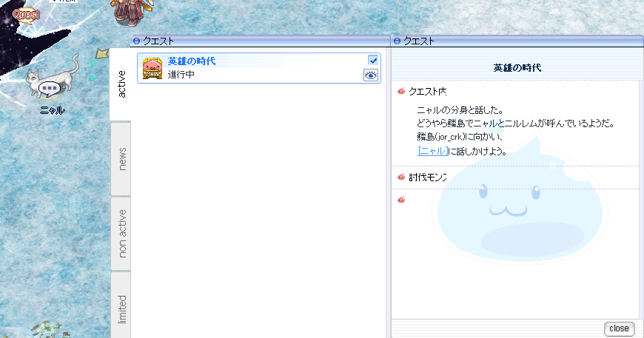The width and height of the screenshot is (644, 338).
Task: Follow the [ニャル] link in the quest text
Action: (x=434, y=150)
